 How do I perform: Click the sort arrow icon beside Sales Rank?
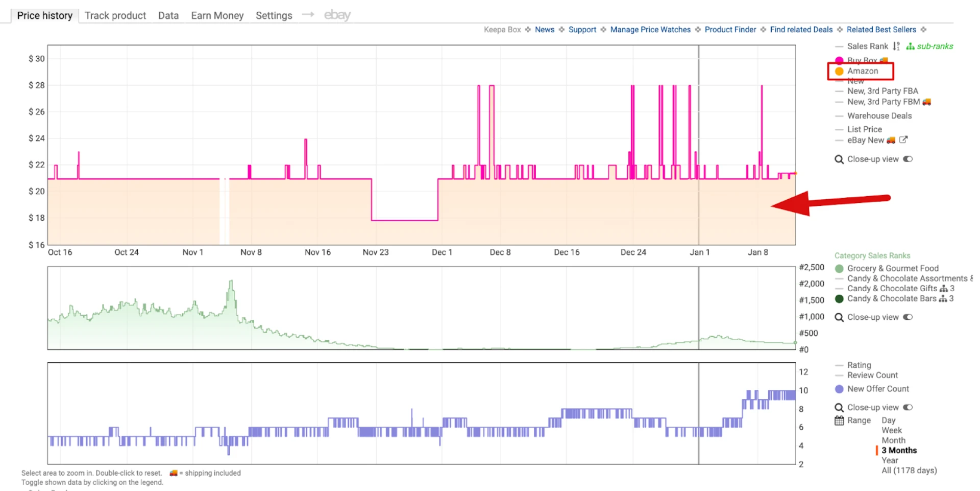coord(896,46)
